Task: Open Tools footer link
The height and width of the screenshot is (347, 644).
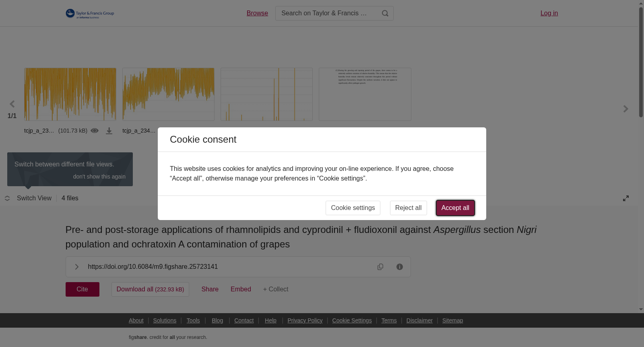Action: click(x=193, y=320)
